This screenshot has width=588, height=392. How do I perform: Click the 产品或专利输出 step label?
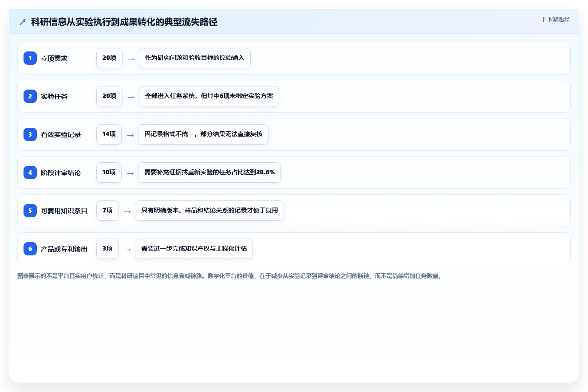64,249
